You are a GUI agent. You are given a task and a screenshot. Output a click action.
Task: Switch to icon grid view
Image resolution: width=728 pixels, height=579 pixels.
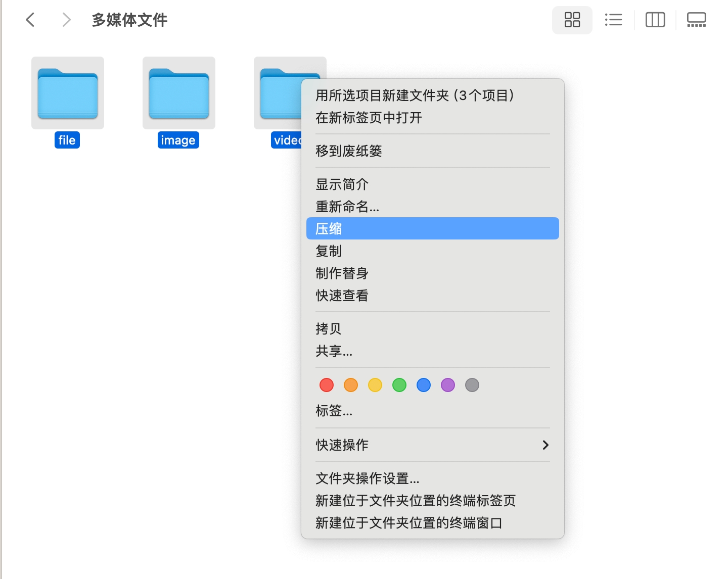tap(572, 20)
